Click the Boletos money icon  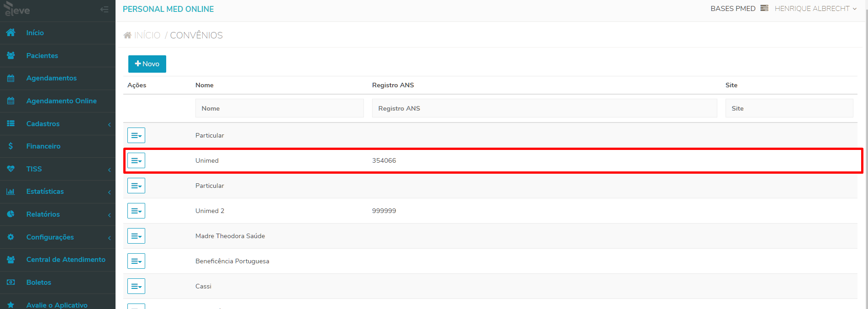tap(11, 282)
